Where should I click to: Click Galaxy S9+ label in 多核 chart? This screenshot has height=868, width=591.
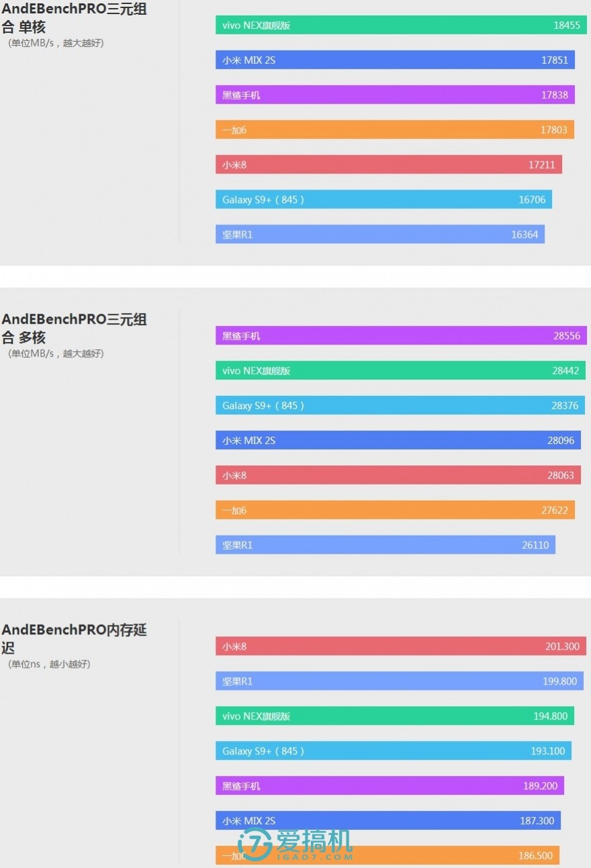tap(263, 406)
